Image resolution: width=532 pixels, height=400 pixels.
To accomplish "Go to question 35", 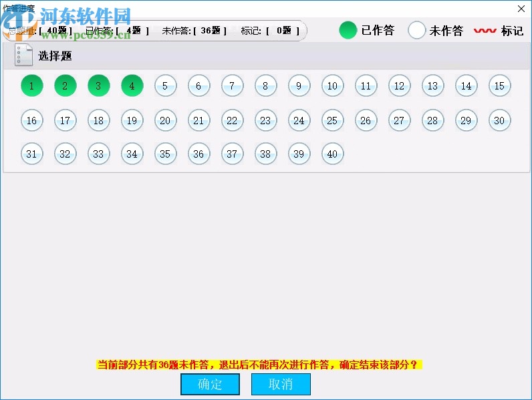I will pyautogui.click(x=166, y=154).
